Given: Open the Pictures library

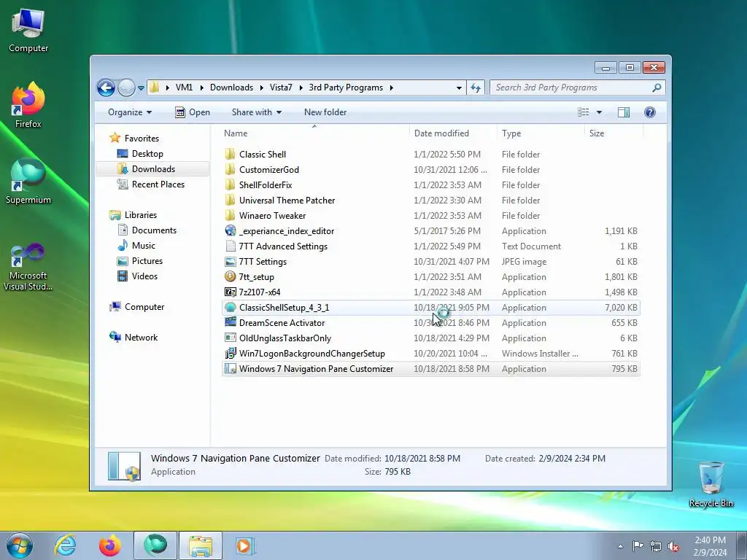Looking at the screenshot, I should 147,261.
